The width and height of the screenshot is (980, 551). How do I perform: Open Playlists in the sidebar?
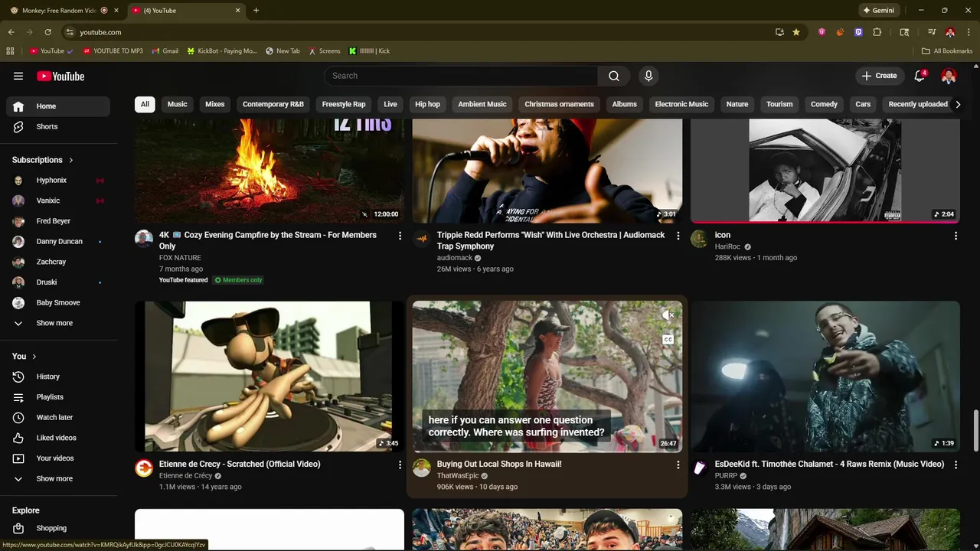pyautogui.click(x=58, y=397)
